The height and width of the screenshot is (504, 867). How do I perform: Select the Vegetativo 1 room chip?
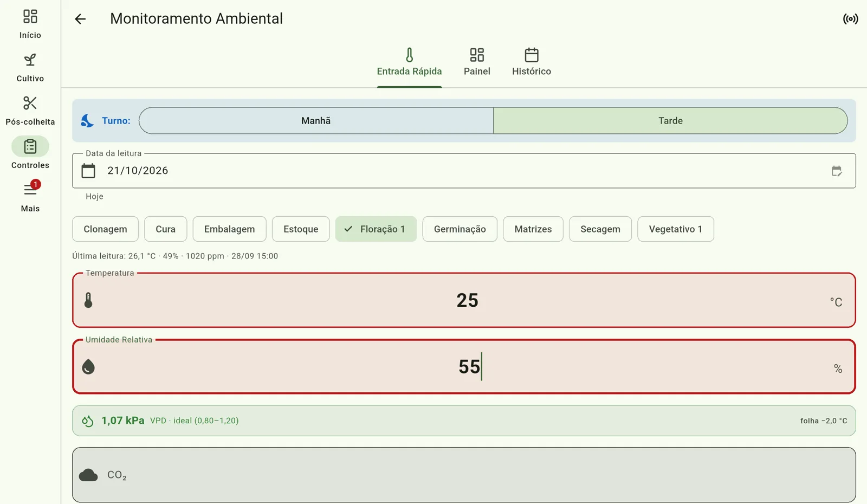675,229
